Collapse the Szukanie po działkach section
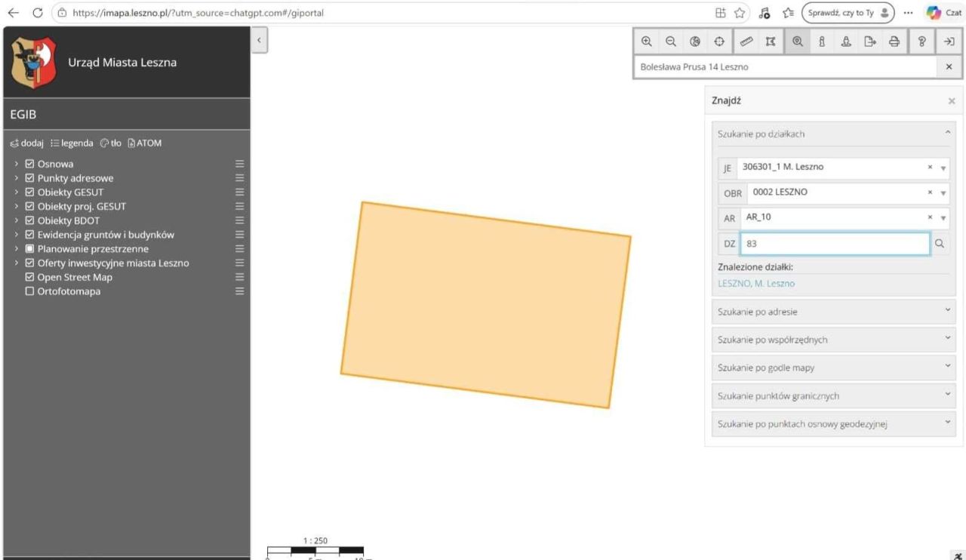966x560 pixels. pos(834,134)
